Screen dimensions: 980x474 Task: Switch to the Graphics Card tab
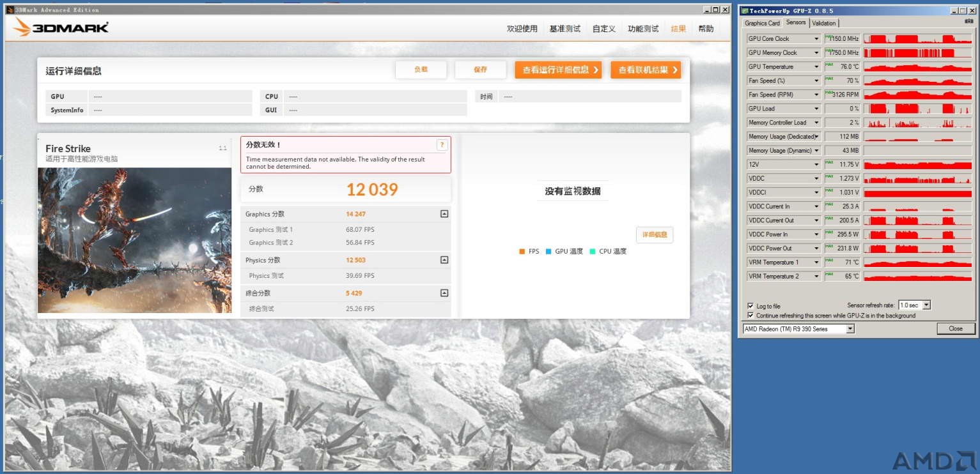(762, 23)
